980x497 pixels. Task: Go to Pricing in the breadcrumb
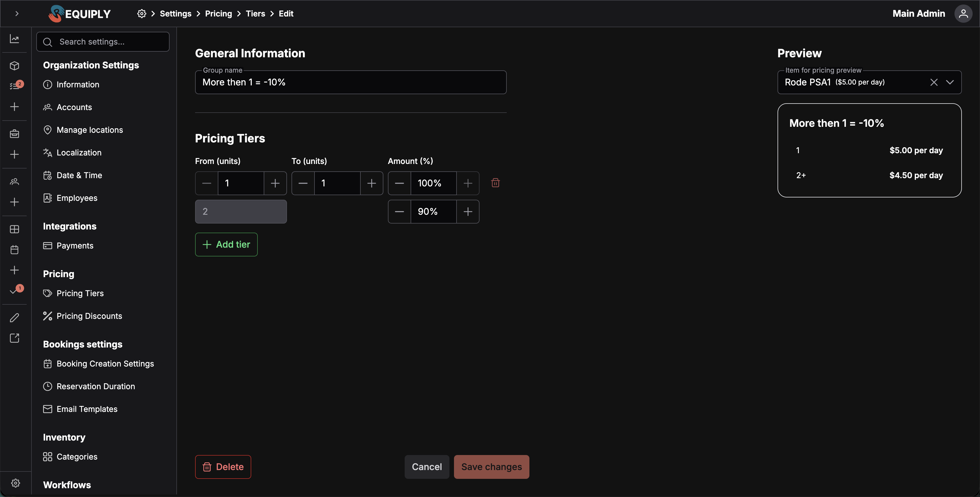click(218, 14)
